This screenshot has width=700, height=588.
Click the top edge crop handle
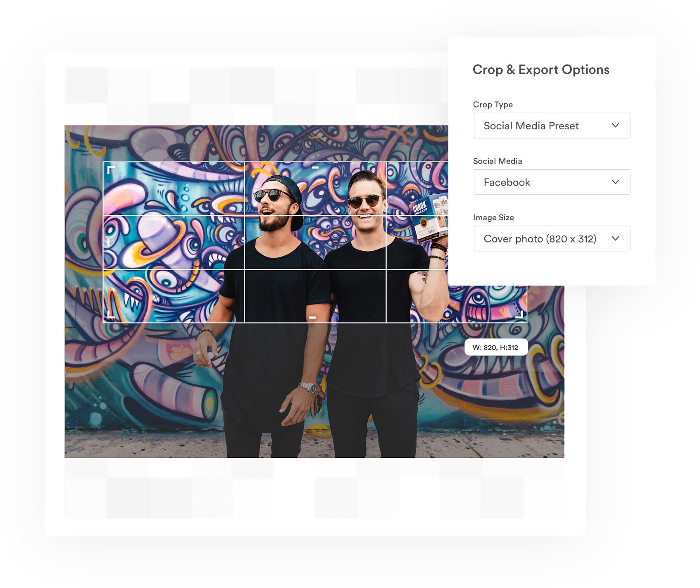coord(315,167)
